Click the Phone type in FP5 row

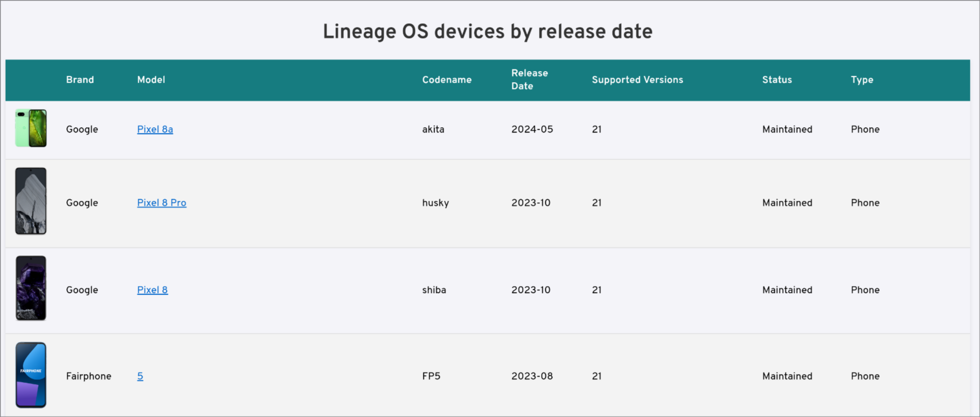pos(865,376)
